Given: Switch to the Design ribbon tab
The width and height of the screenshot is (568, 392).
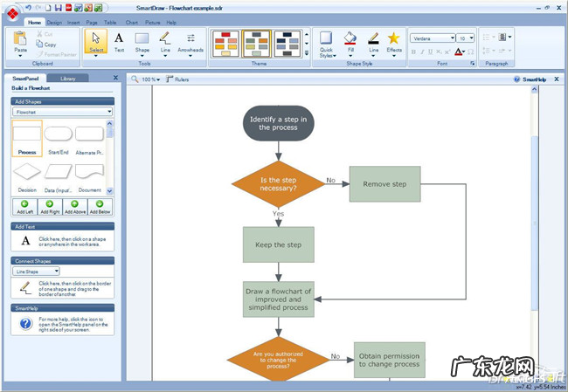Looking at the screenshot, I should [x=54, y=22].
